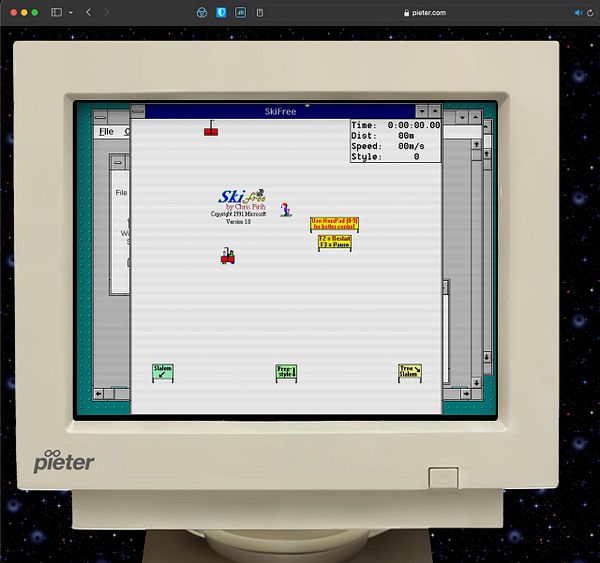Toggle the Safari sidebar icon

click(x=56, y=12)
